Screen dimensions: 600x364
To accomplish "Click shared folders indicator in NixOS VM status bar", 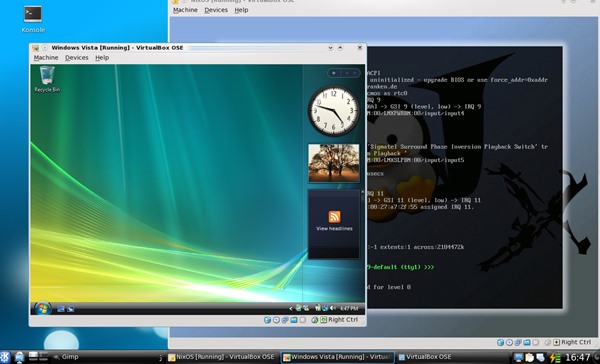I will tap(527, 343).
